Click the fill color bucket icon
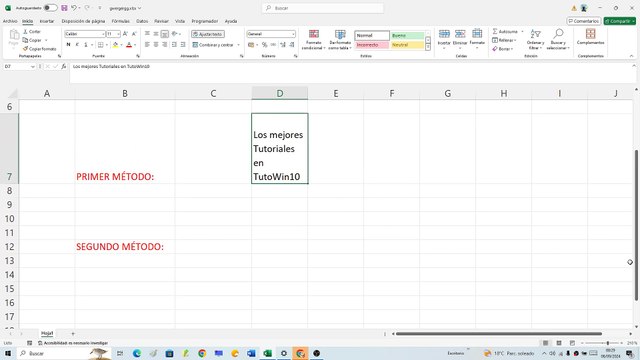 116,44
